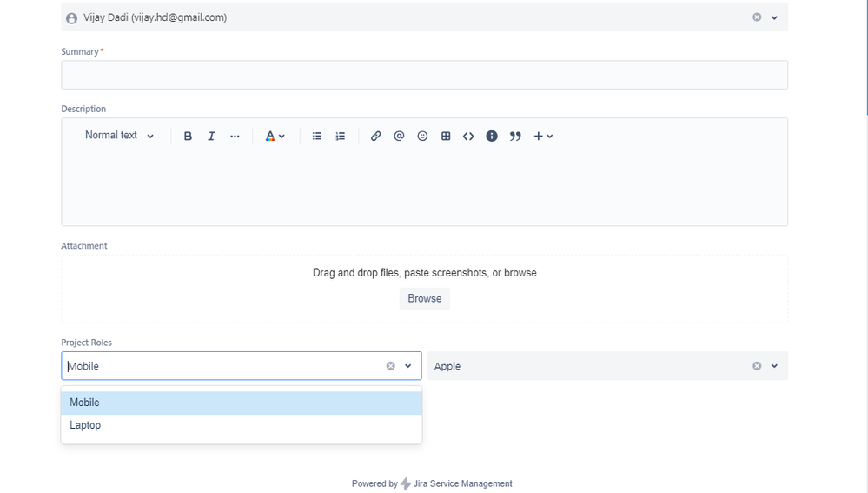The width and height of the screenshot is (868, 493).
Task: Click the Attachment label
Action: [84, 246]
